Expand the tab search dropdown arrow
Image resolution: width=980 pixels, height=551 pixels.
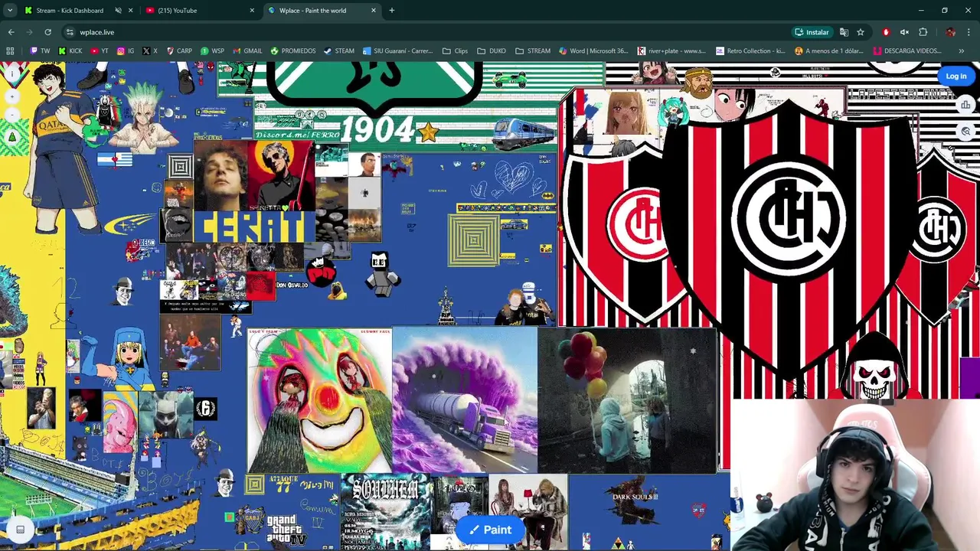coord(10,11)
